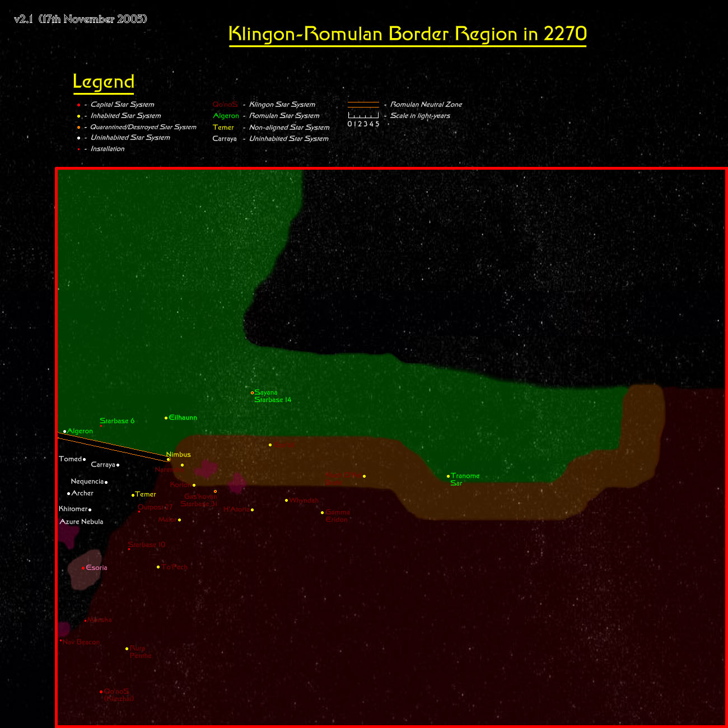Click the Outpost 27 label
Viewport: 728px width, 728px height.
point(155,507)
